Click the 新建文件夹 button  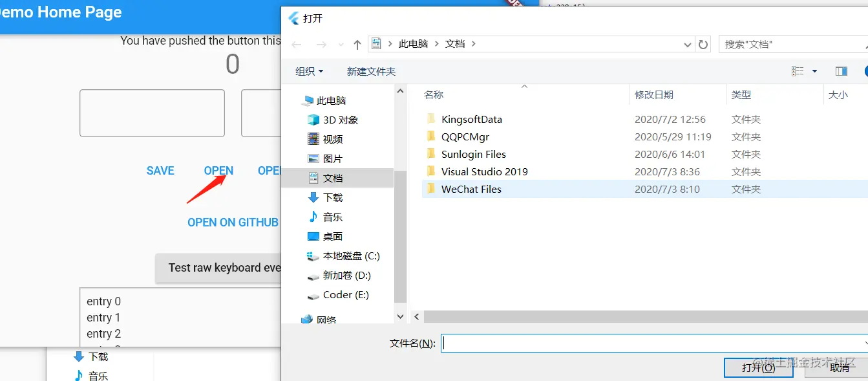click(371, 71)
